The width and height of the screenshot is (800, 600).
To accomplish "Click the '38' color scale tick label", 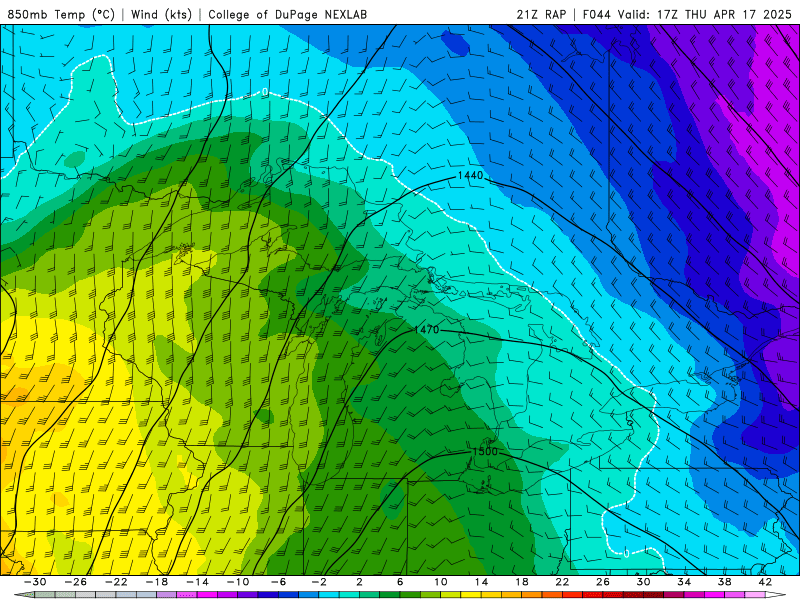I will (724, 582).
